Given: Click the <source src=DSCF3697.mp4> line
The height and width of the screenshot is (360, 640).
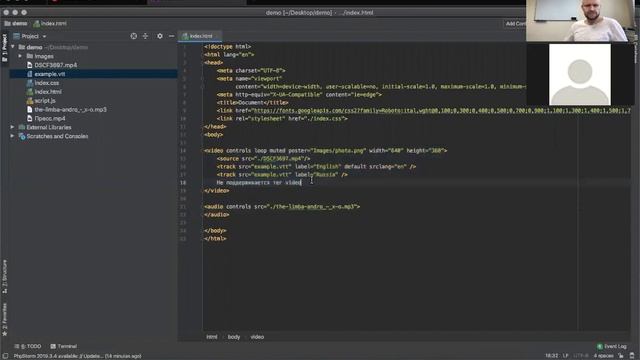Looking at the screenshot, I should point(263,158).
